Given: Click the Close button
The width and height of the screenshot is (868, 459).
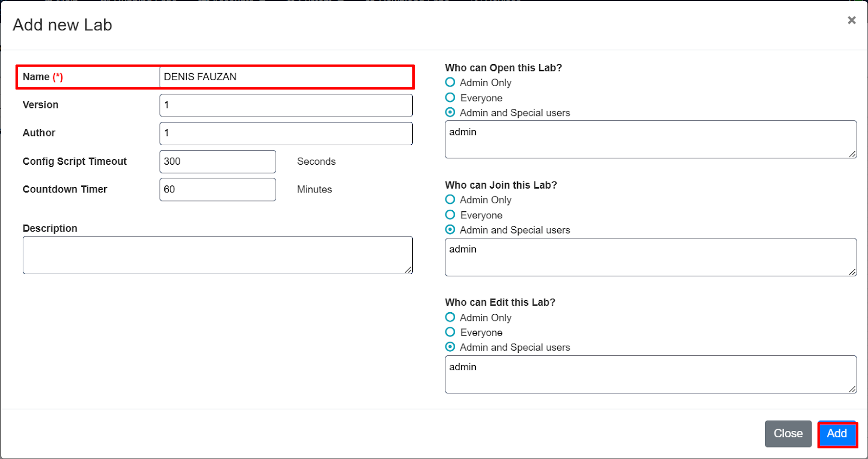Looking at the screenshot, I should (788, 434).
